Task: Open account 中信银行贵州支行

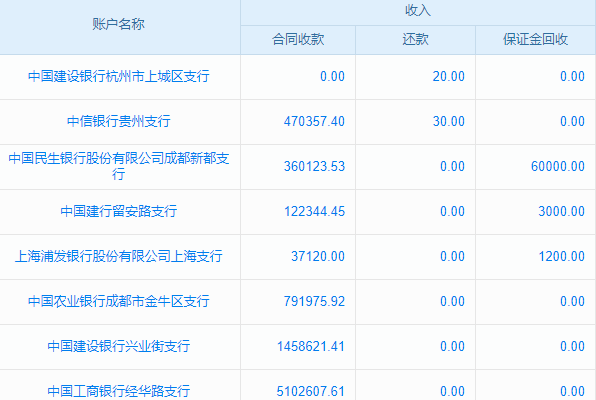Action: (x=119, y=121)
